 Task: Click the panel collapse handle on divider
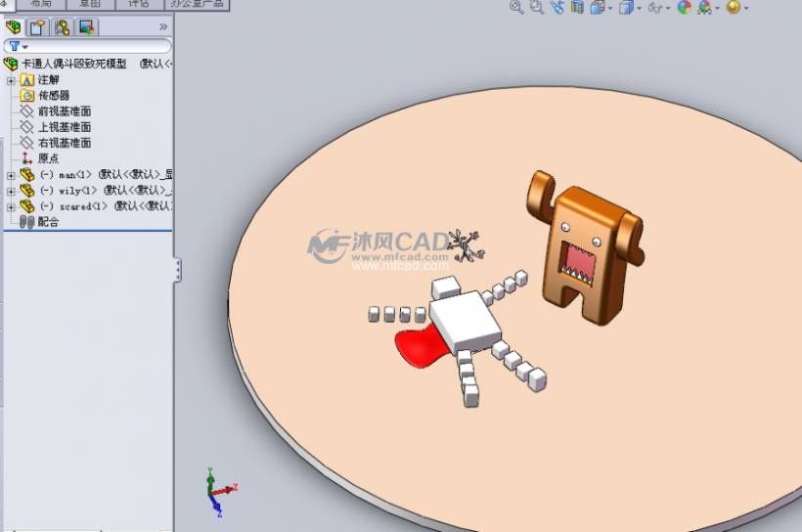(x=177, y=270)
